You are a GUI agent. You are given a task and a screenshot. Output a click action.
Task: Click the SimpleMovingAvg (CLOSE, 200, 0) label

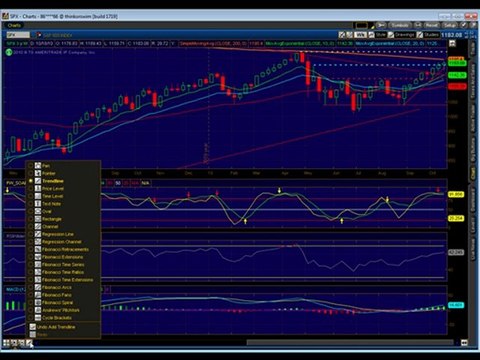click(x=213, y=43)
